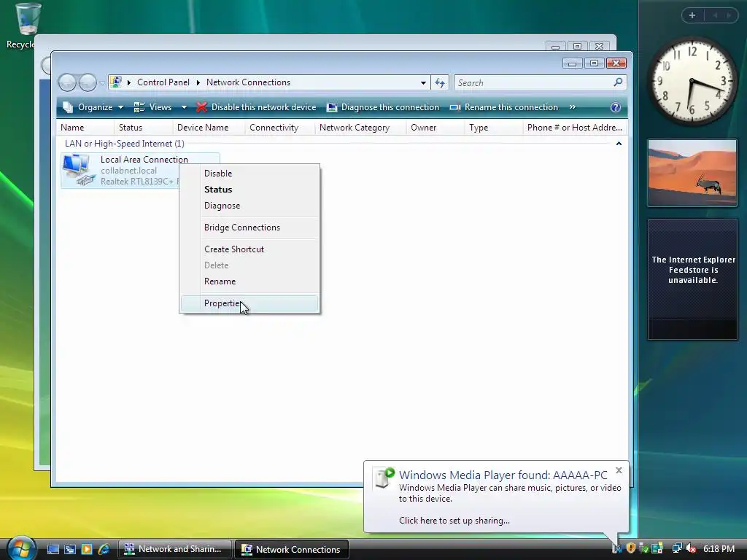Show more toolbar commands chevron

[572, 107]
